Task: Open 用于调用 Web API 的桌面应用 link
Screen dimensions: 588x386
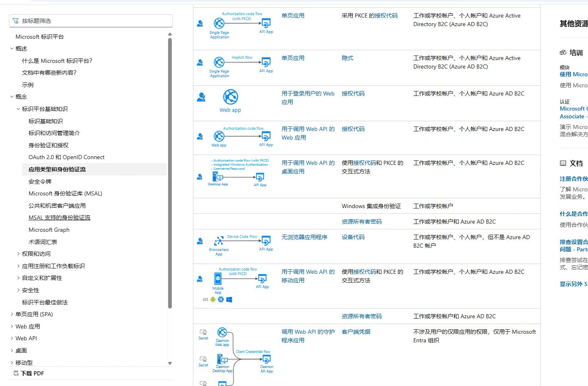Action: tap(308, 167)
